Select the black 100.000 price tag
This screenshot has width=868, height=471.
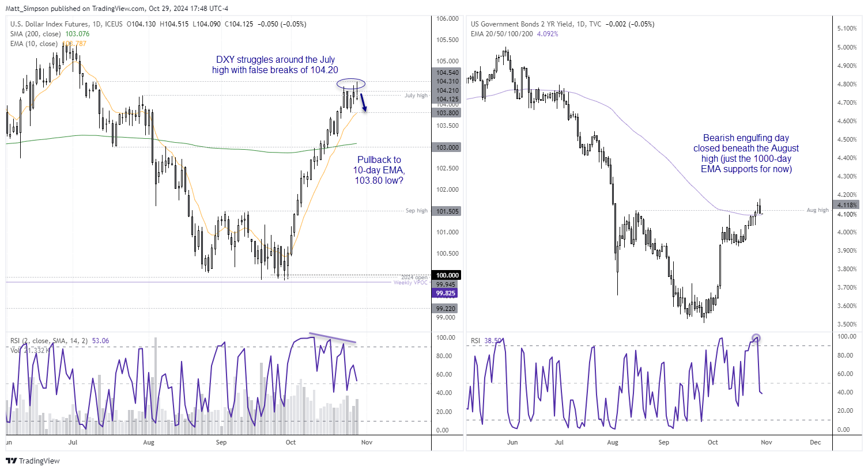point(447,275)
